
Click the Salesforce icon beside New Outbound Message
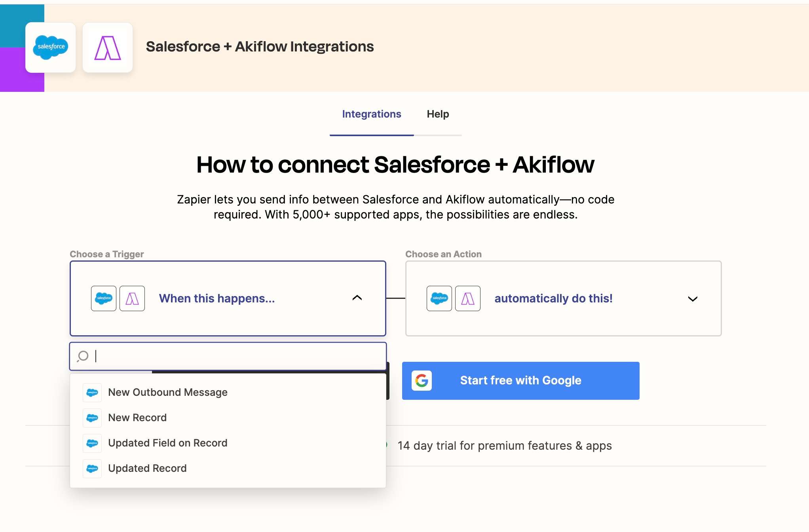92,393
